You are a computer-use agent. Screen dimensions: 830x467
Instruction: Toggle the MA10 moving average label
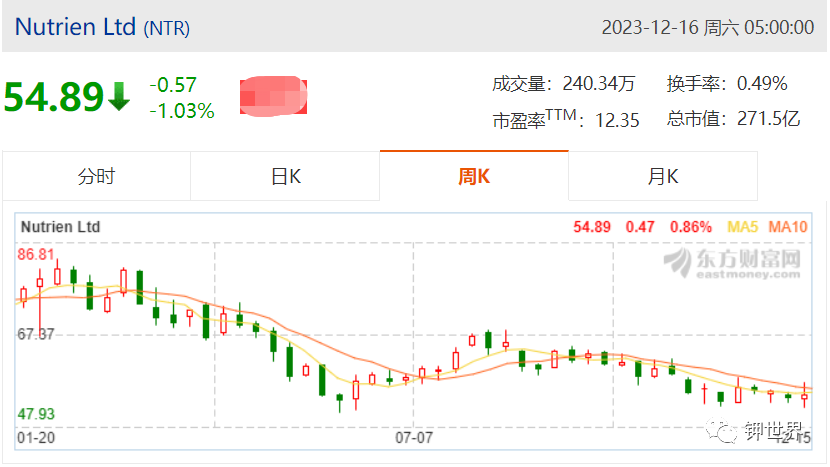788,227
